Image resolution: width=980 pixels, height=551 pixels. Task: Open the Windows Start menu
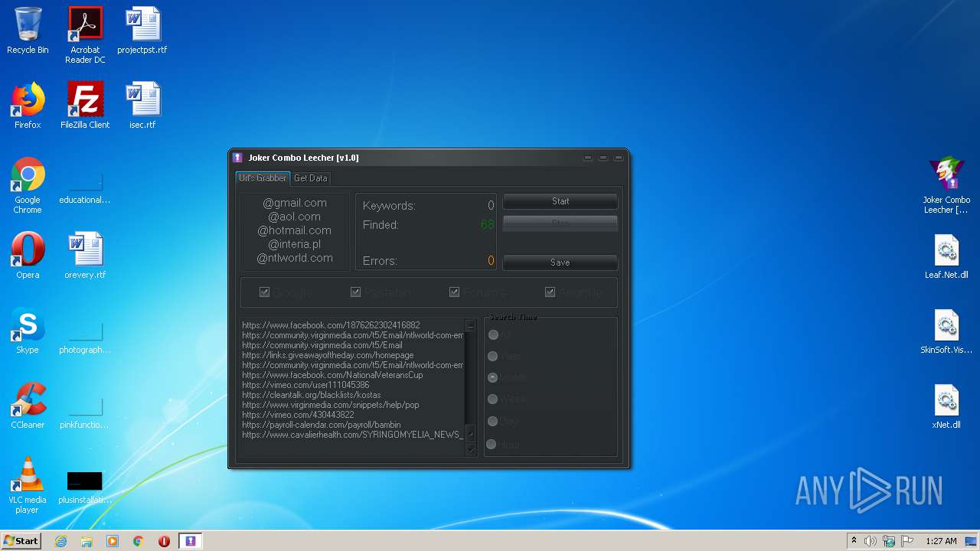21,541
